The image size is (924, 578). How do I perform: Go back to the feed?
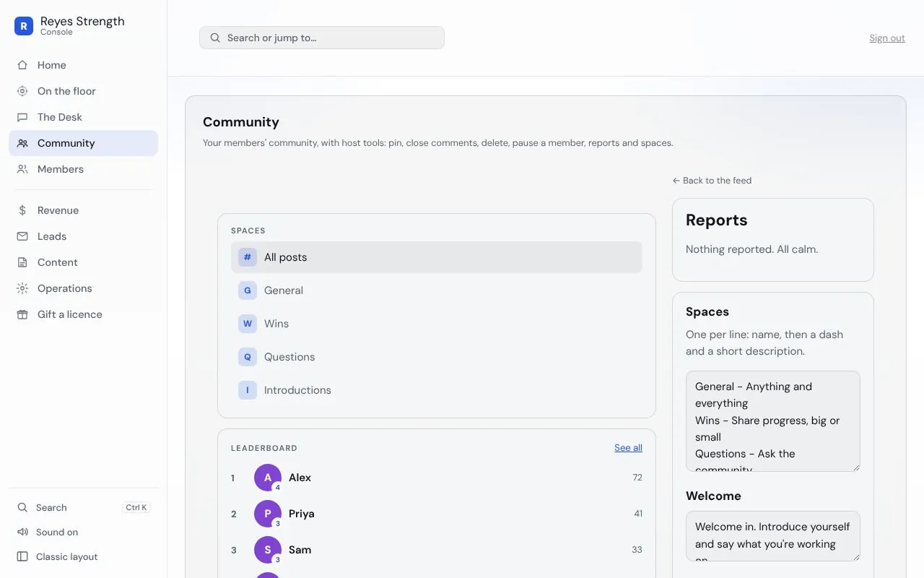coord(712,181)
